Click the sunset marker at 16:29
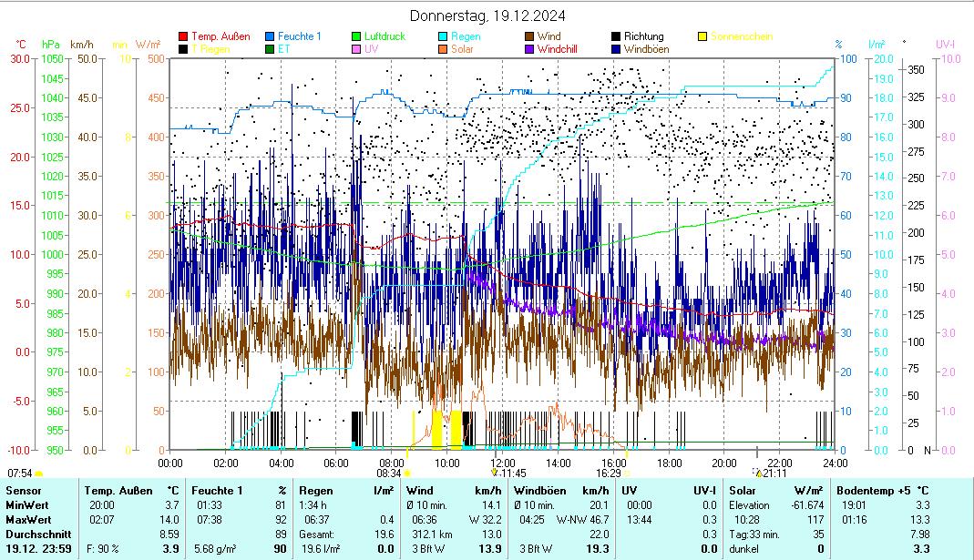The image size is (974, 560). pyautogui.click(x=626, y=473)
